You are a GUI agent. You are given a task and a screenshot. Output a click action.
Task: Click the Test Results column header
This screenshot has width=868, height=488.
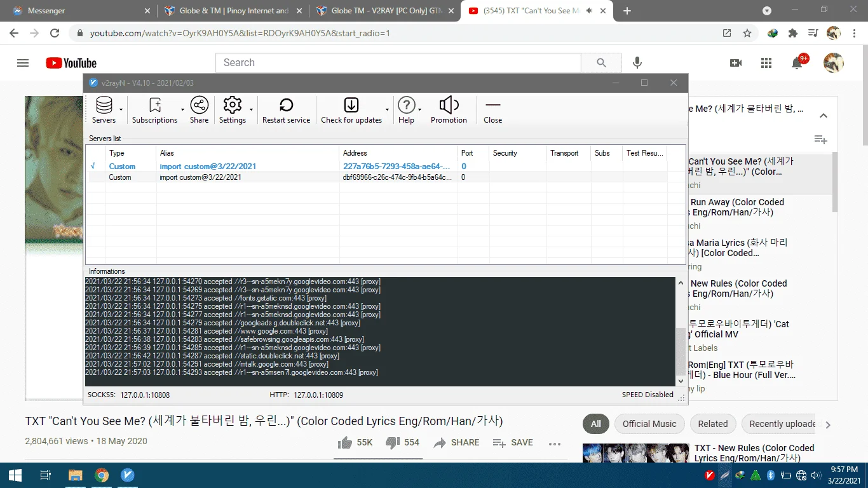click(645, 153)
